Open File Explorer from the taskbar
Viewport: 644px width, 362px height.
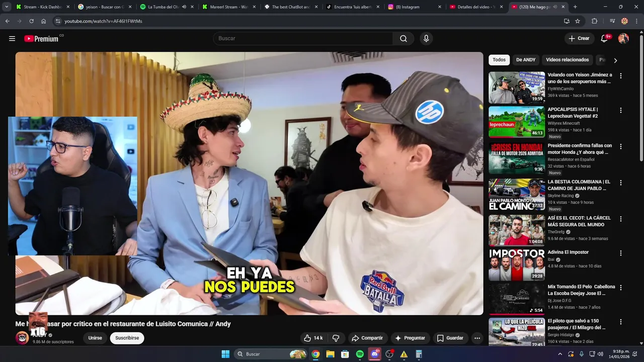point(330,354)
